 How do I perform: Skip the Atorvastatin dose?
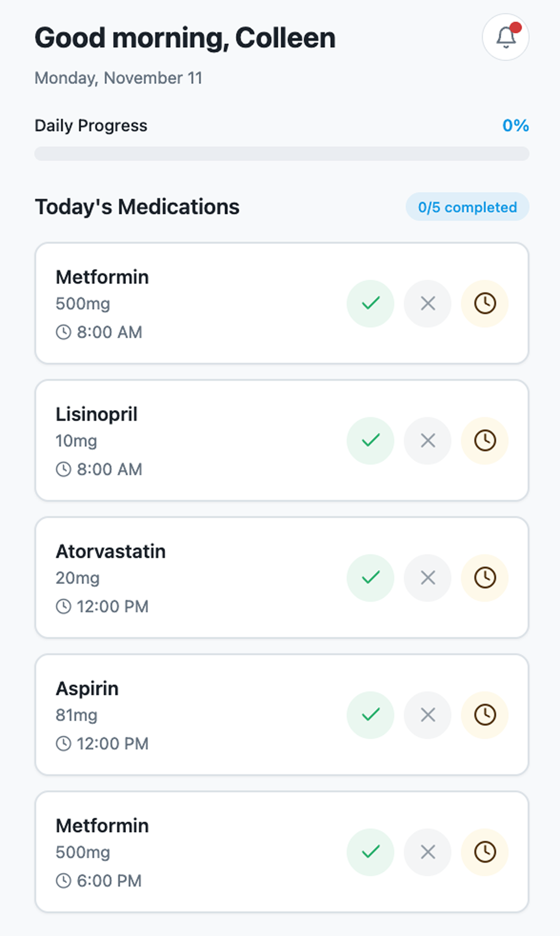click(427, 578)
